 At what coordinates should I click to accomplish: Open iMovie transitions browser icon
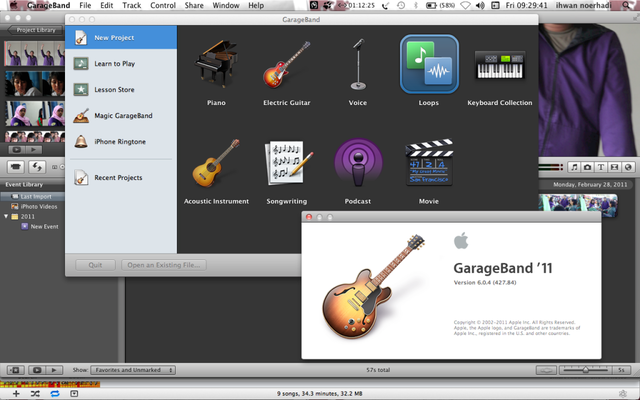pyautogui.click(x=614, y=167)
